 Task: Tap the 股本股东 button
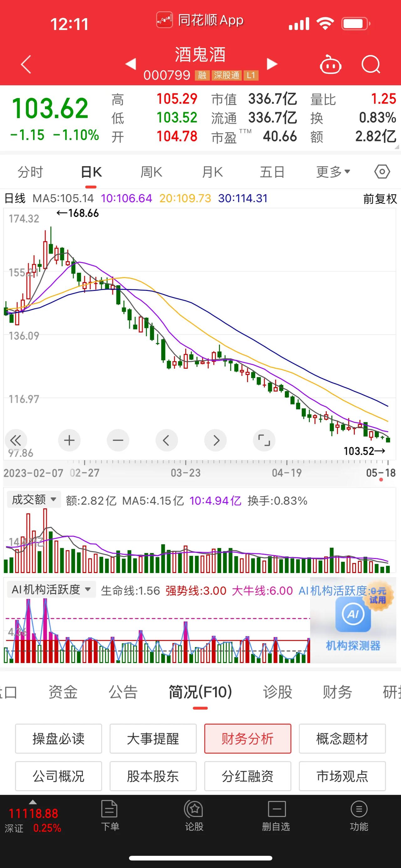153,776
